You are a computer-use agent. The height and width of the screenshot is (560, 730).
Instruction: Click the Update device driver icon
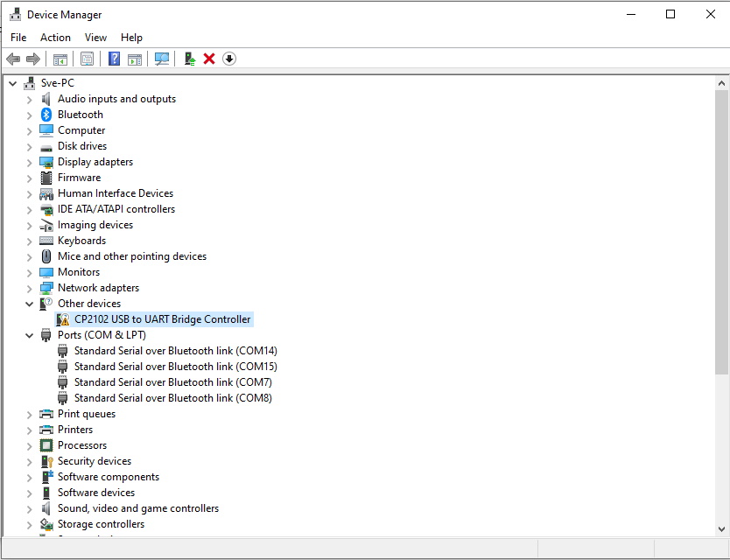[189, 59]
